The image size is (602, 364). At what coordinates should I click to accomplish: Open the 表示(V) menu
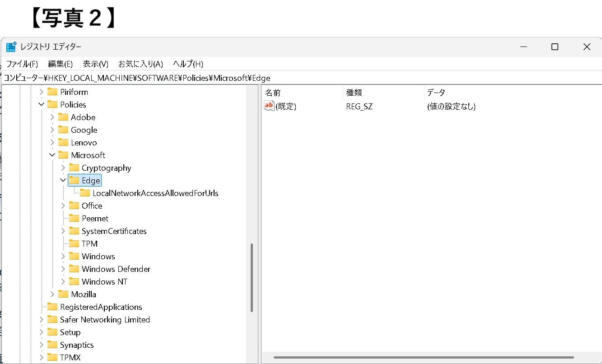pos(96,64)
